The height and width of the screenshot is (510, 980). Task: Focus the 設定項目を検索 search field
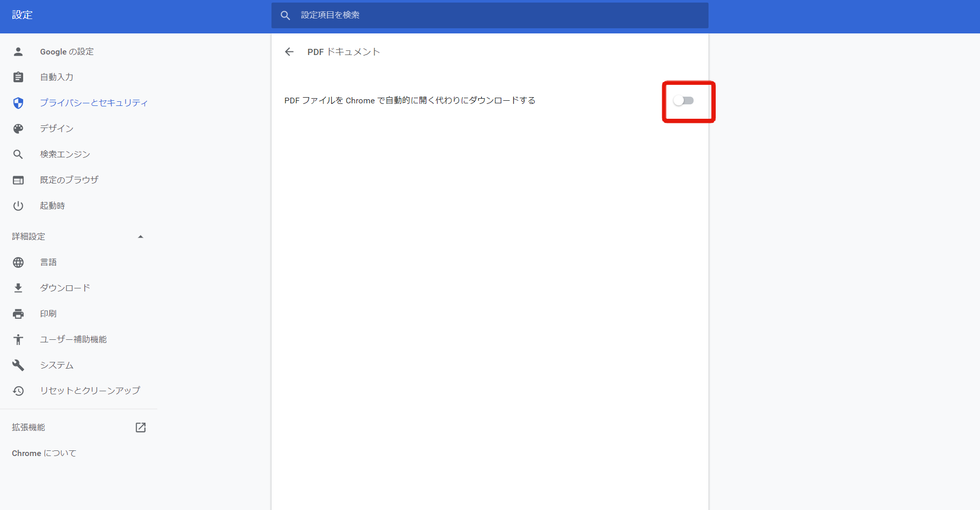tap(489, 15)
